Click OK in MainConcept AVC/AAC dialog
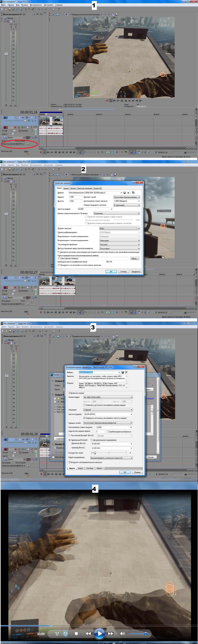The image size is (198, 644). 125,472
